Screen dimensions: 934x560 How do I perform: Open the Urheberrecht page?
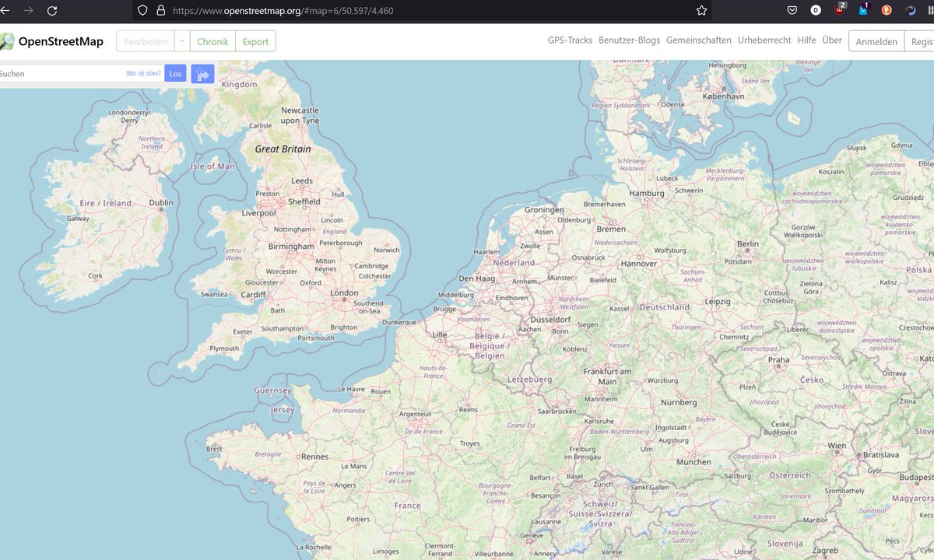(x=764, y=40)
